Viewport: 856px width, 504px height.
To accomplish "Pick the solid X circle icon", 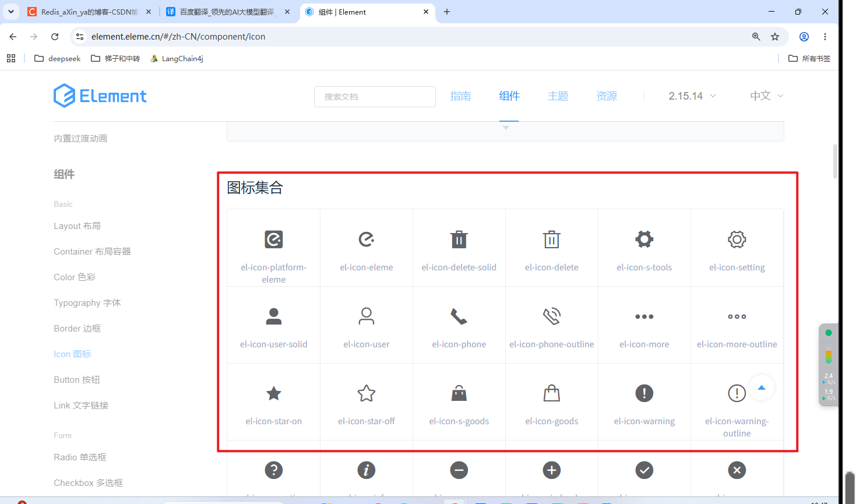I will pyautogui.click(x=737, y=470).
